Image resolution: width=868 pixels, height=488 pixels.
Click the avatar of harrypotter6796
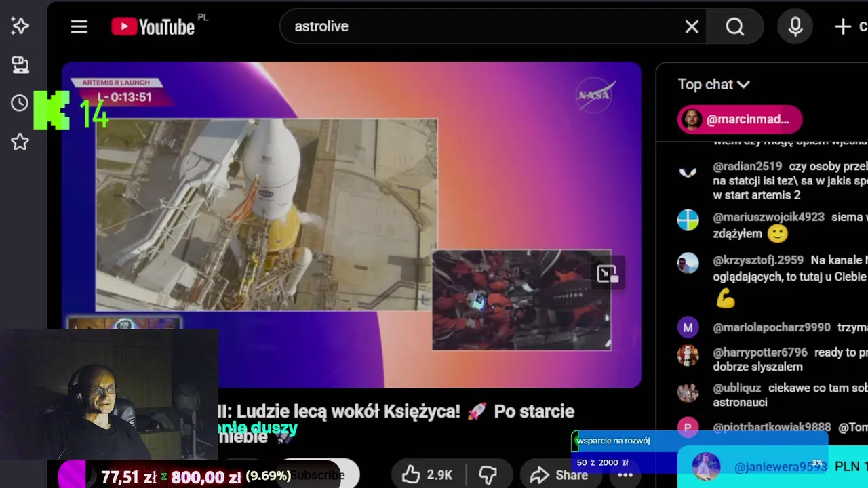point(688,355)
